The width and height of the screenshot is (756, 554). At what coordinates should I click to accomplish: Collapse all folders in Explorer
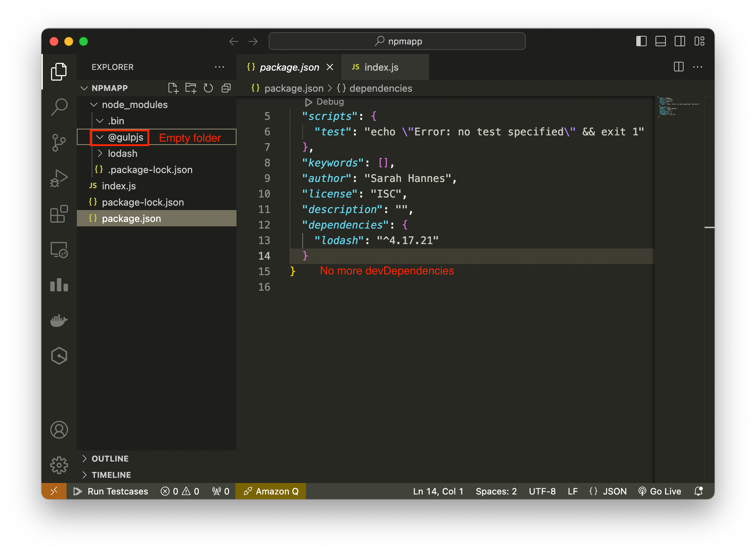click(226, 88)
